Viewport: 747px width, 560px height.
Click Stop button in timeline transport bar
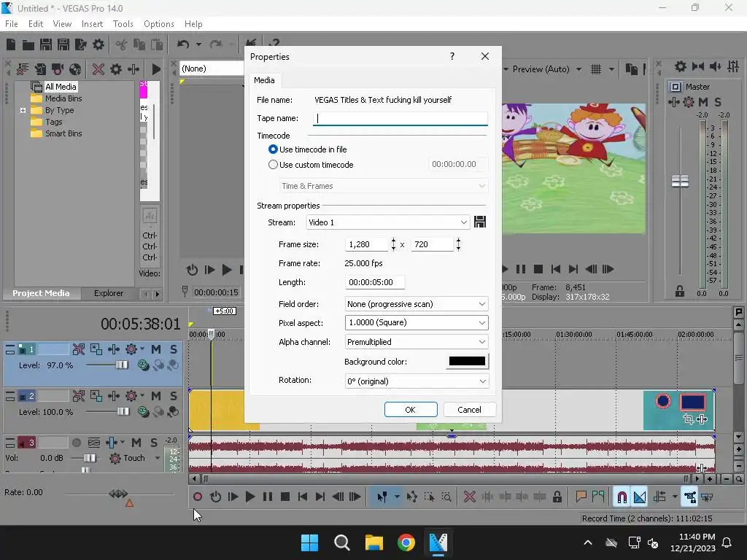tap(285, 497)
